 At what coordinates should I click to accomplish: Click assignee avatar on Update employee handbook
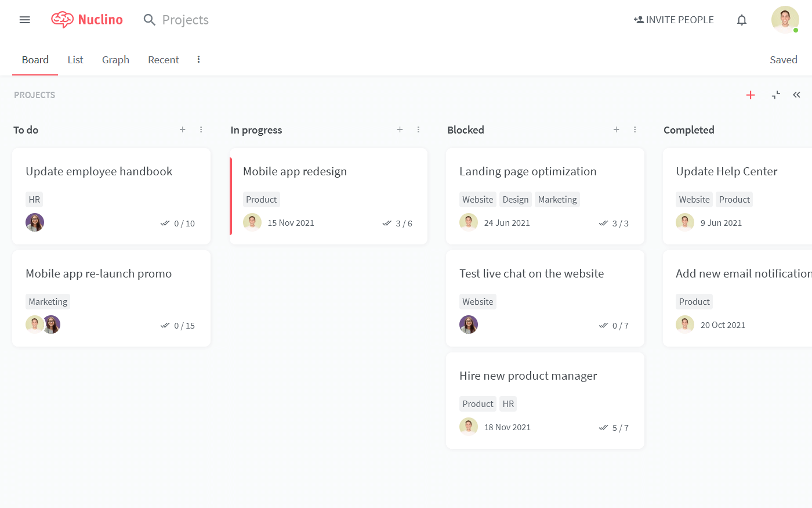pos(35,222)
